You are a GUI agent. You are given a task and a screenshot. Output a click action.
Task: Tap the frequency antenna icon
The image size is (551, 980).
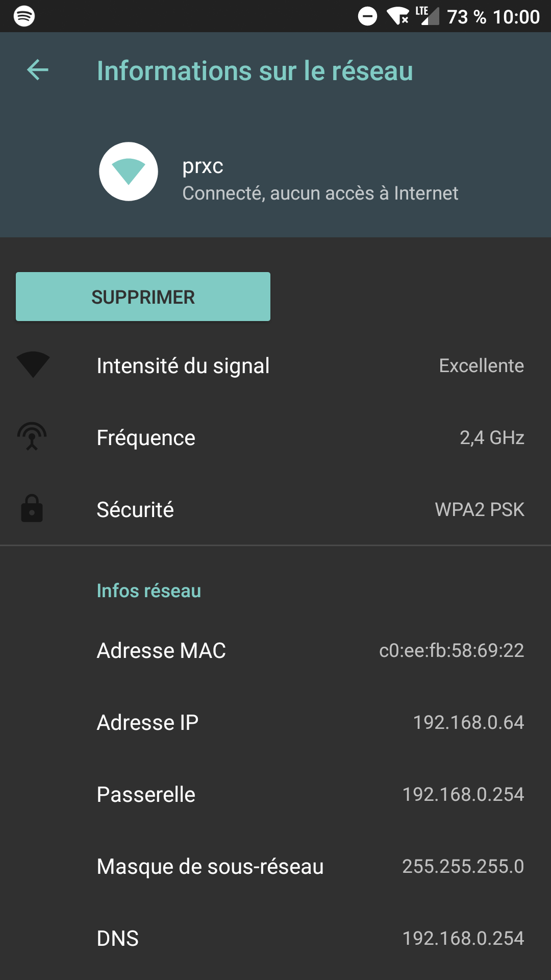(32, 437)
